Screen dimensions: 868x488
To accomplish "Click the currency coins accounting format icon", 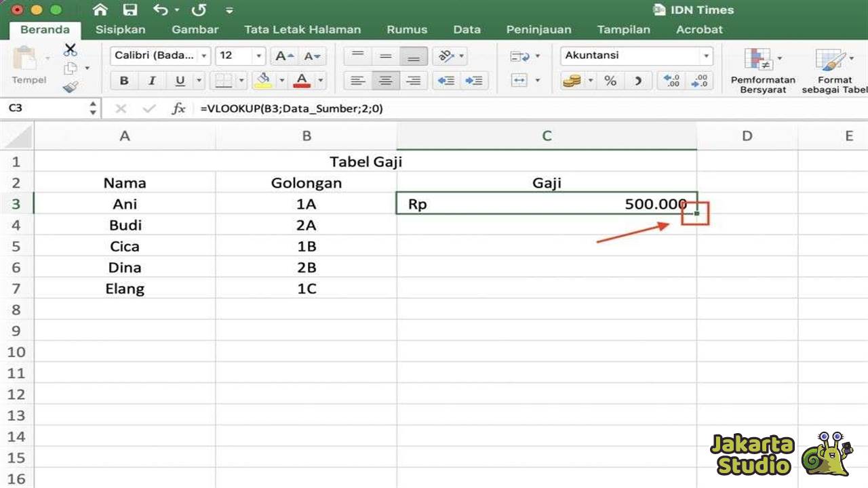I will pyautogui.click(x=570, y=81).
